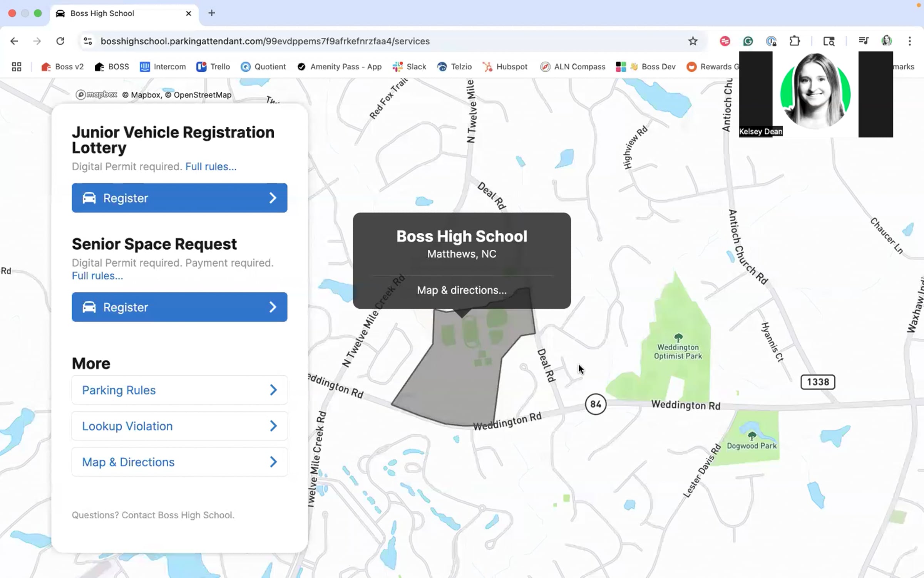Click the Boss High School popup title
Viewport: 924px width, 578px height.
tap(462, 236)
